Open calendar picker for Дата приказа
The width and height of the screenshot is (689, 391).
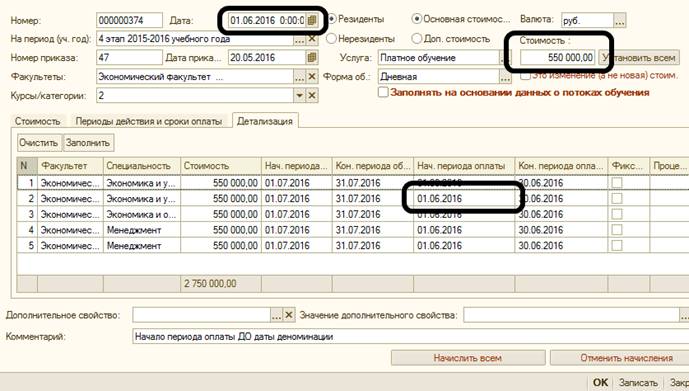pos(312,58)
